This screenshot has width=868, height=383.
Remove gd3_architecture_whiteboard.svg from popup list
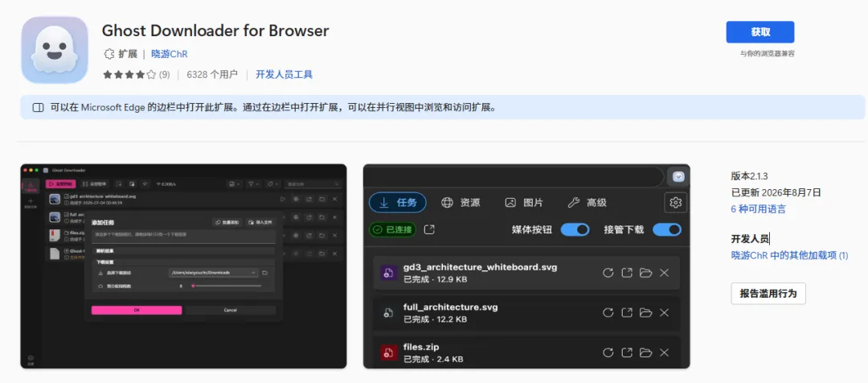(x=665, y=273)
